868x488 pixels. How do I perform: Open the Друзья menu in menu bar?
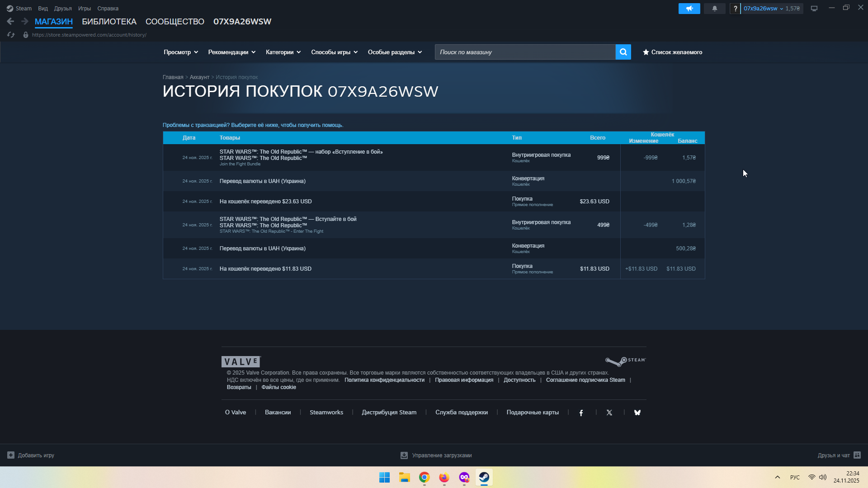click(63, 9)
